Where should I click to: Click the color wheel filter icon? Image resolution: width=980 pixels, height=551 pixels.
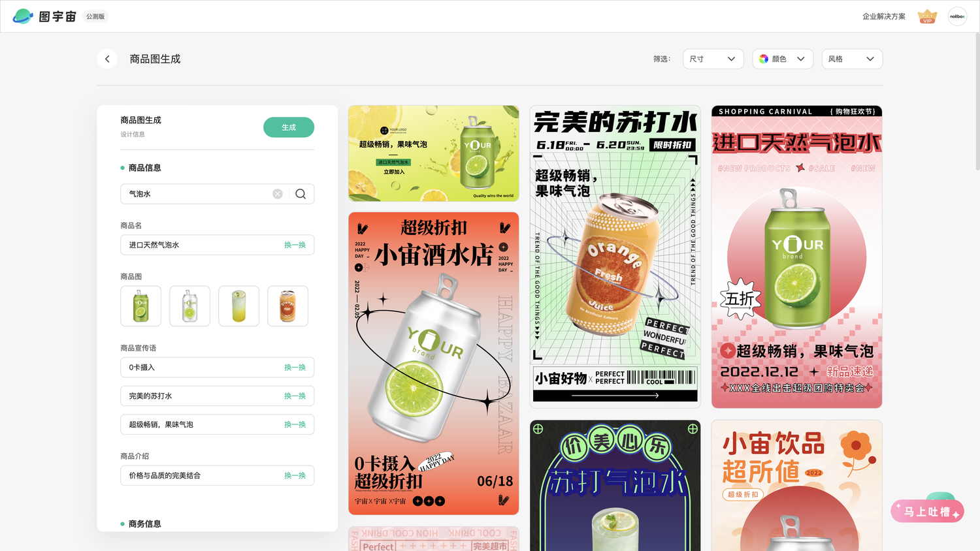(x=764, y=59)
